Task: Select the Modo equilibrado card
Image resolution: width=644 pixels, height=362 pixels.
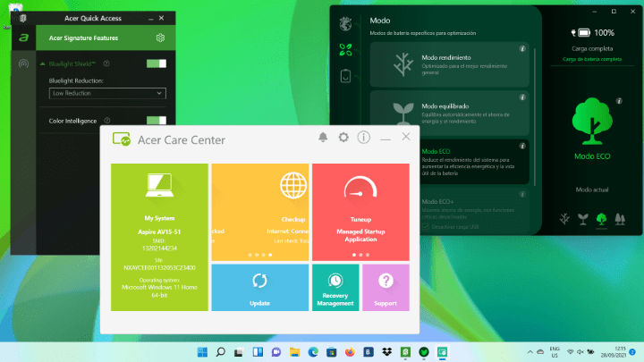Action: click(449, 113)
